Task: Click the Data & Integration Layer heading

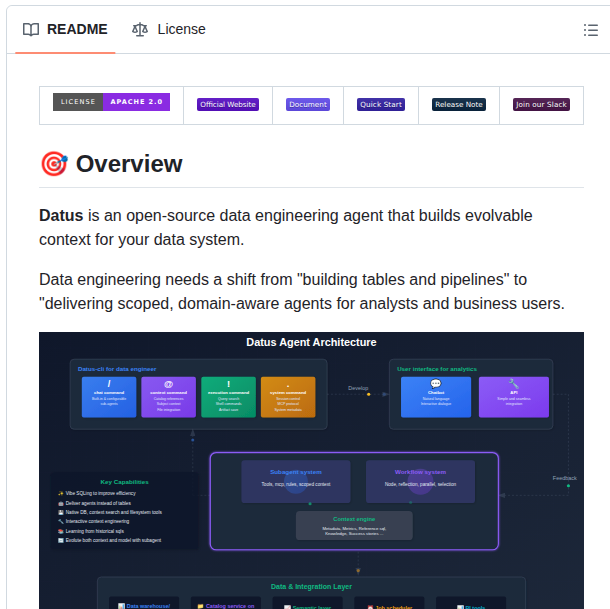Action: 311,586
